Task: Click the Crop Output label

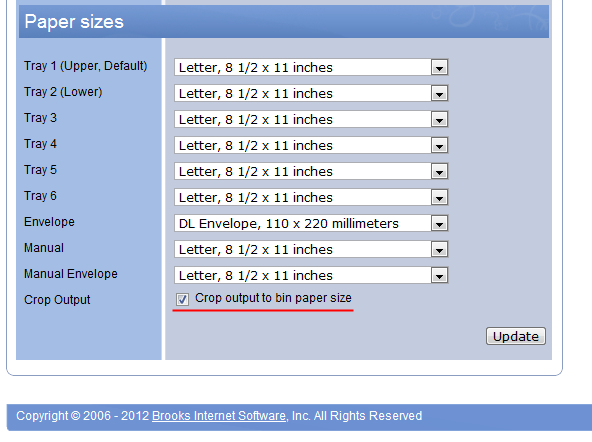Action: point(57,300)
